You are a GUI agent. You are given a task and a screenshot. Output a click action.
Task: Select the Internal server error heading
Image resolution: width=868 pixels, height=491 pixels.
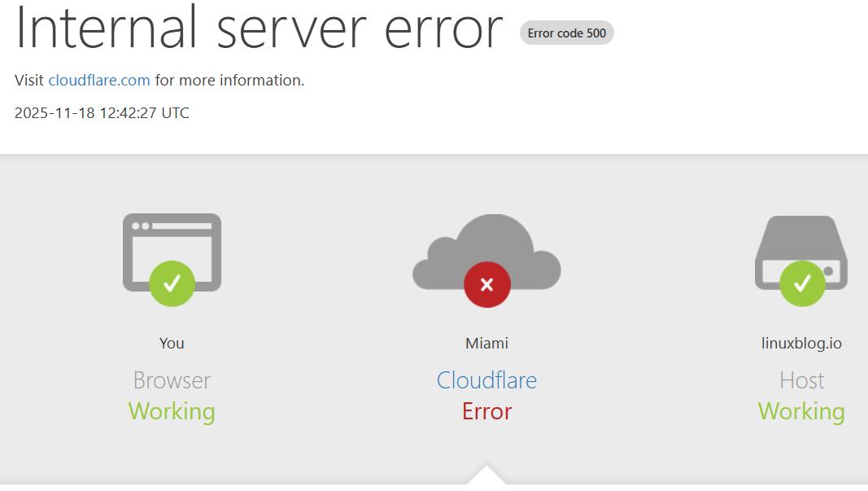tap(259, 30)
